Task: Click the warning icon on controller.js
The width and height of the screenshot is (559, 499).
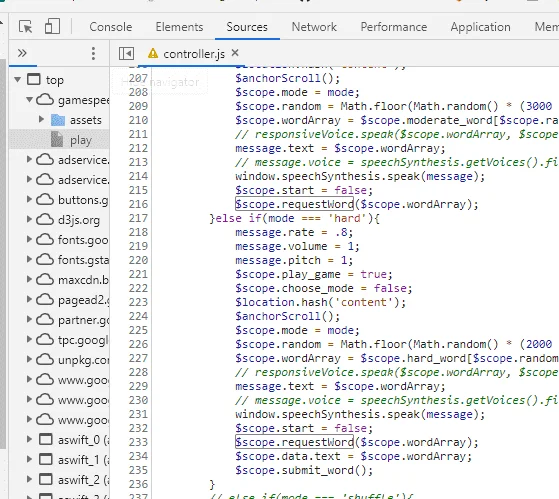Action: (x=153, y=53)
